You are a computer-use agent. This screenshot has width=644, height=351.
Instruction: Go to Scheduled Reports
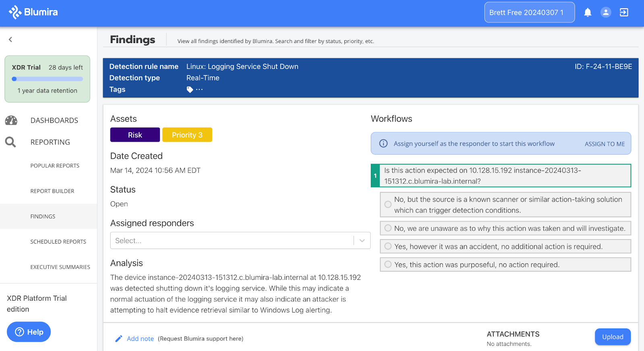point(58,242)
